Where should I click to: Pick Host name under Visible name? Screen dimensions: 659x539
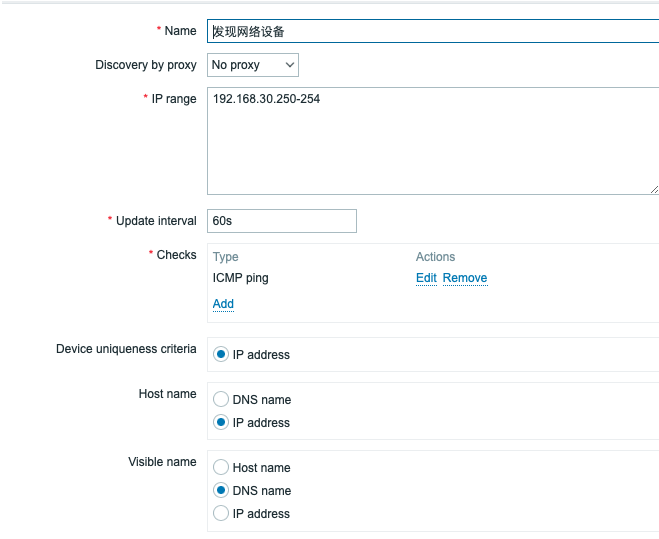tap(221, 468)
